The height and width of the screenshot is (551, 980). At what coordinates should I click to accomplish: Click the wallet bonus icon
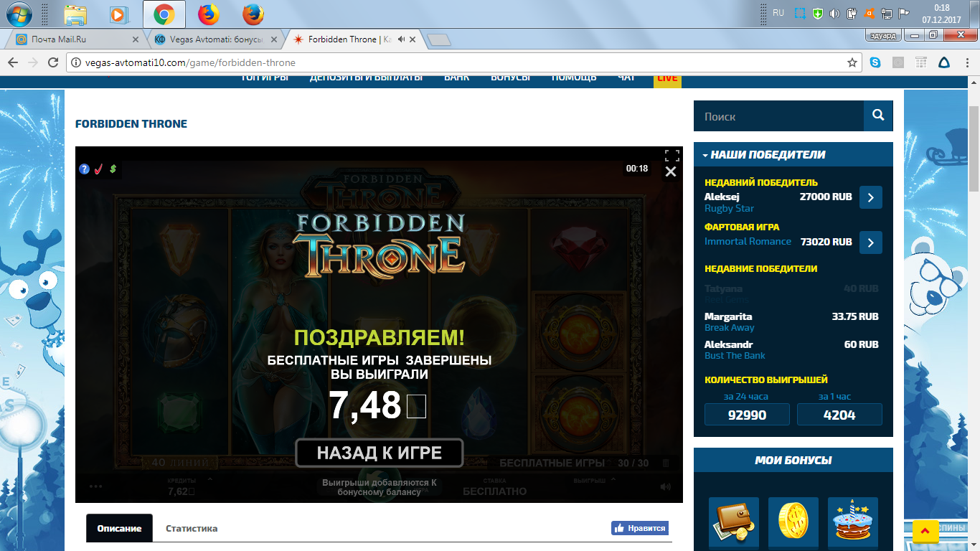(x=734, y=523)
